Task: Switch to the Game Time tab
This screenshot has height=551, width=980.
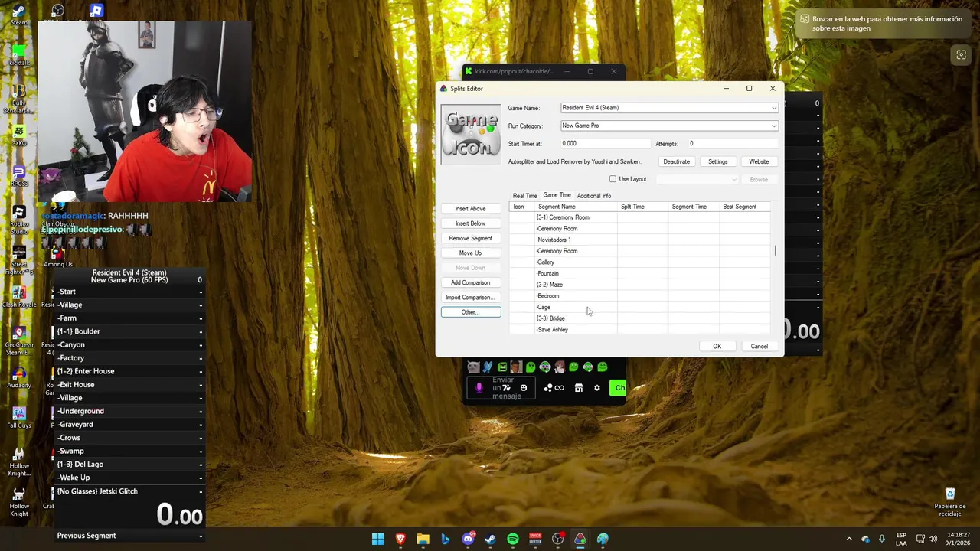Action: (557, 195)
